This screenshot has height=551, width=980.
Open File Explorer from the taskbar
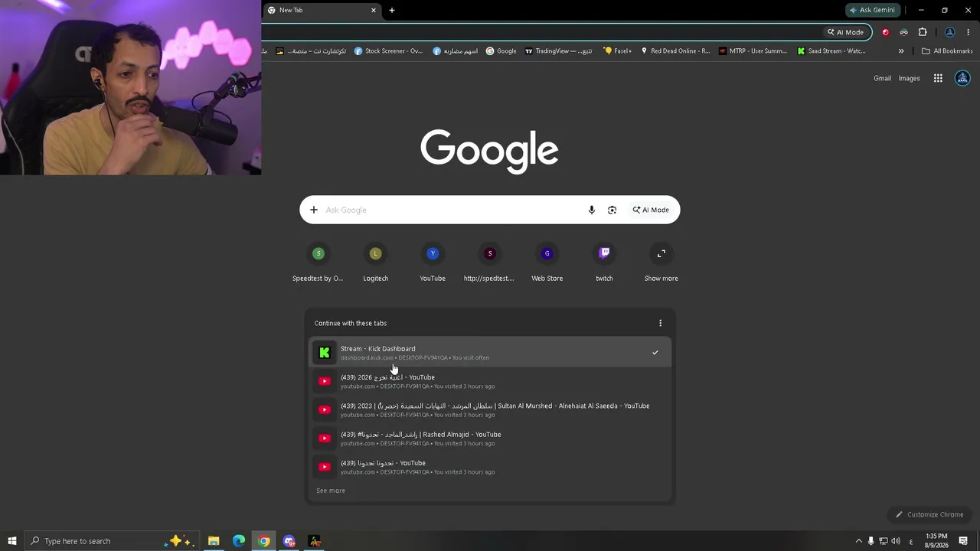point(214,541)
